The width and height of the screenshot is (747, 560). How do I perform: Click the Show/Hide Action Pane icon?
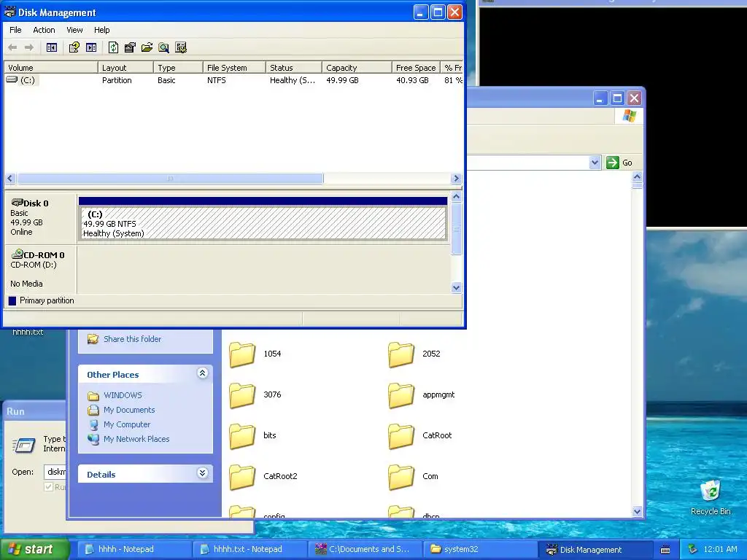[x=91, y=47]
